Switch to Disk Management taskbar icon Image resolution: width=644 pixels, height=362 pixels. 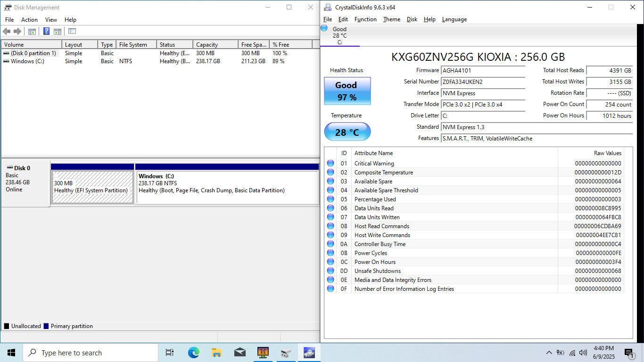[x=286, y=353]
